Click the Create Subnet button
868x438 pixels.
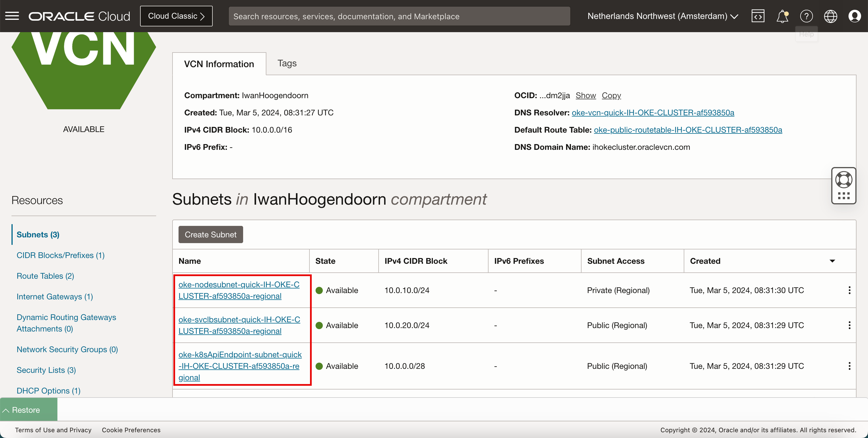[211, 234]
